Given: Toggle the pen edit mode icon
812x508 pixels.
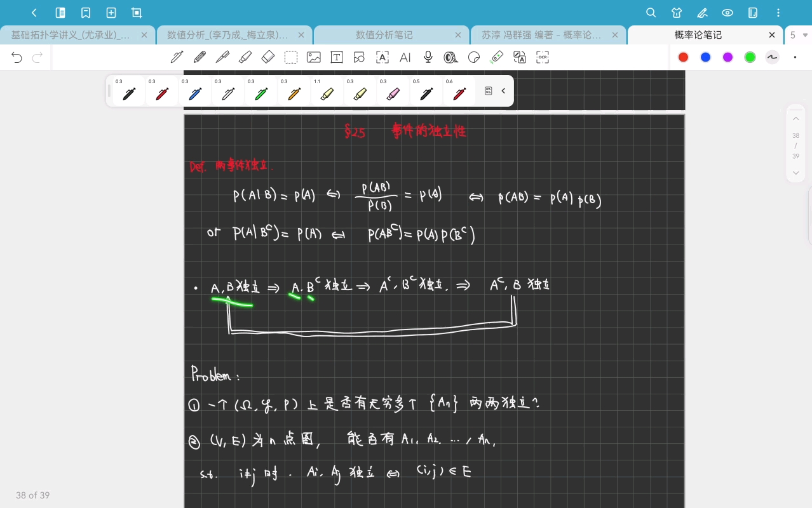Looking at the screenshot, I should pyautogui.click(x=702, y=13).
